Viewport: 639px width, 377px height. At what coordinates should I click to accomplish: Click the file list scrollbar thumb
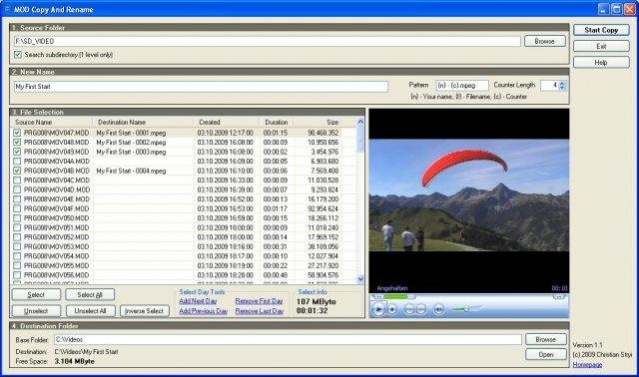360,139
